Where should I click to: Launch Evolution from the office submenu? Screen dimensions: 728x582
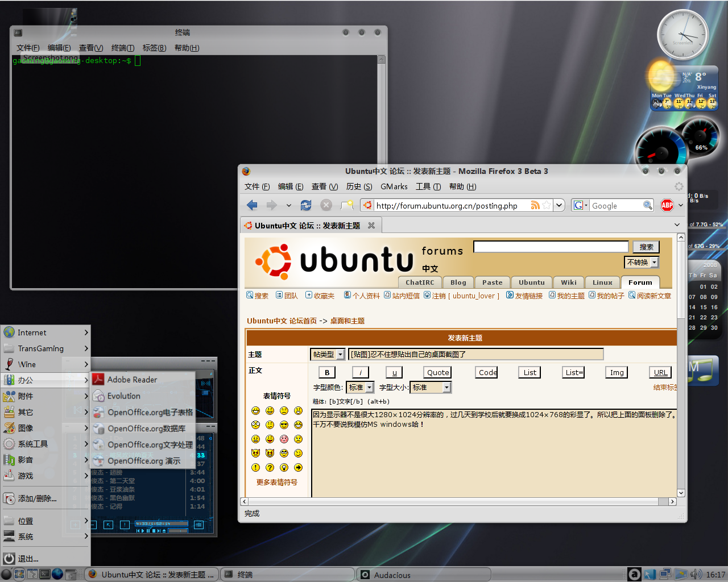tap(143, 396)
